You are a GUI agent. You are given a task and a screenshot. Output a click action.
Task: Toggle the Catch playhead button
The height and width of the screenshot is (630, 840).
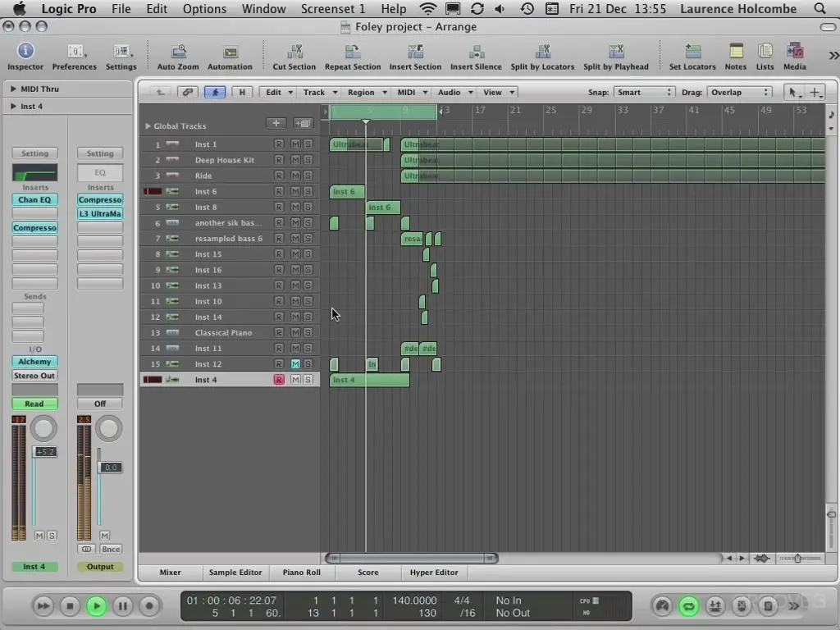click(x=215, y=92)
